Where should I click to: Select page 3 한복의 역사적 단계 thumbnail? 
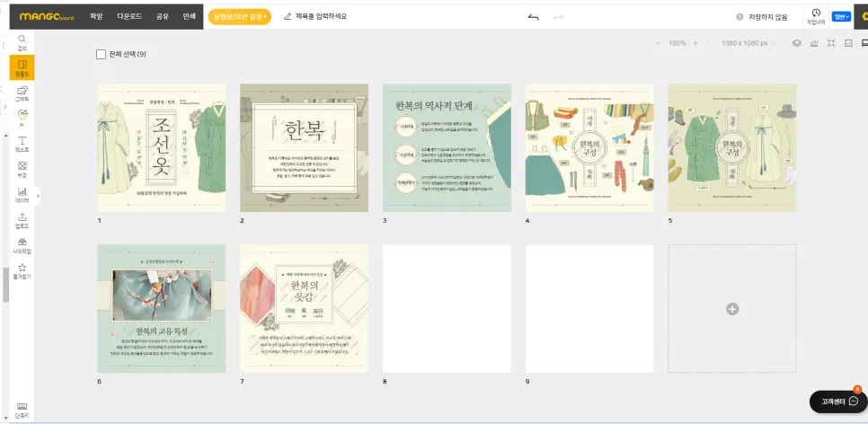point(447,148)
